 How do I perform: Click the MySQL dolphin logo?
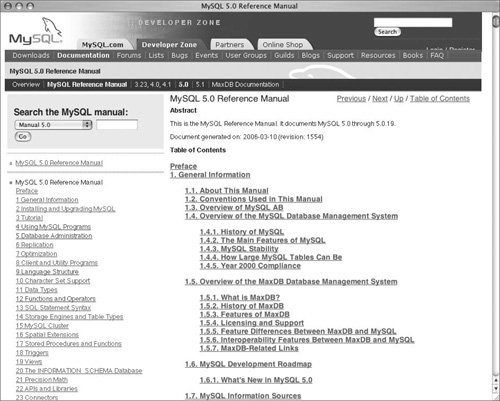point(36,31)
